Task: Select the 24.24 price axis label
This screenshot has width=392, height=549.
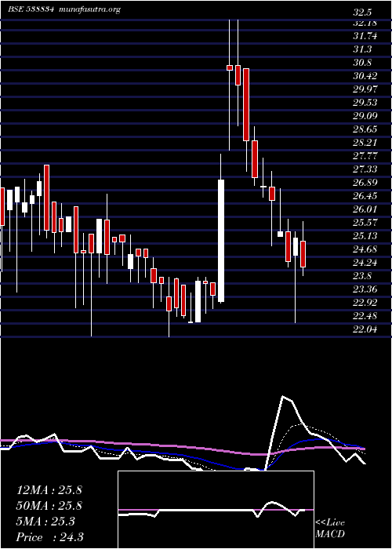Action: [365, 263]
